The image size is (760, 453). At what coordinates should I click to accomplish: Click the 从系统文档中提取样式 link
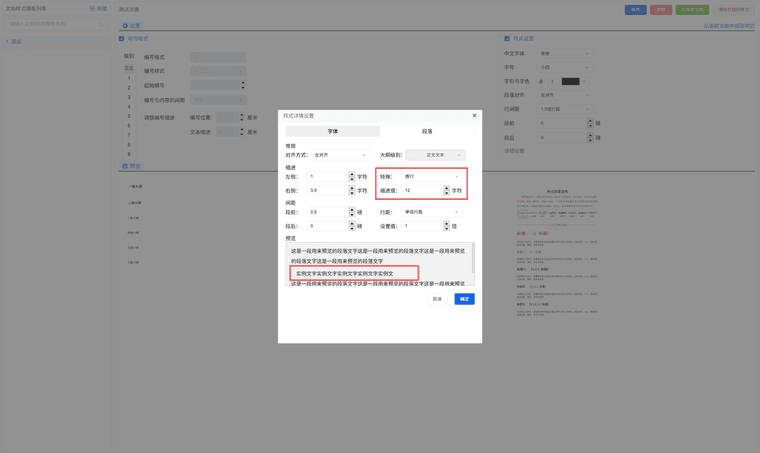(x=729, y=26)
